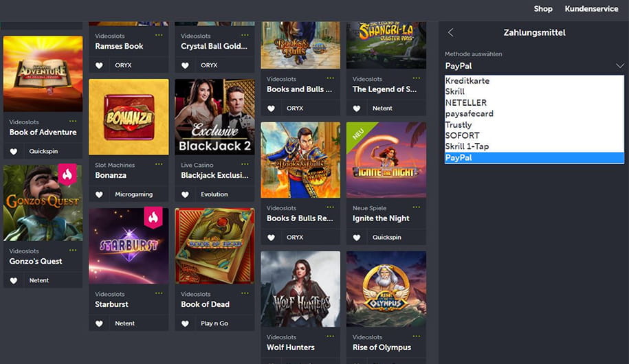Favorite Gonzo's Quest with the heart icon
Image resolution: width=629 pixels, height=364 pixels.
click(14, 281)
